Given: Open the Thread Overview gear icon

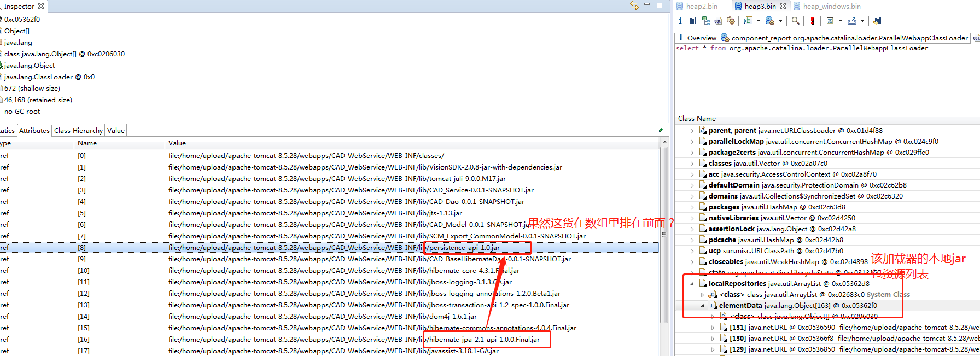Looking at the screenshot, I should [731, 21].
